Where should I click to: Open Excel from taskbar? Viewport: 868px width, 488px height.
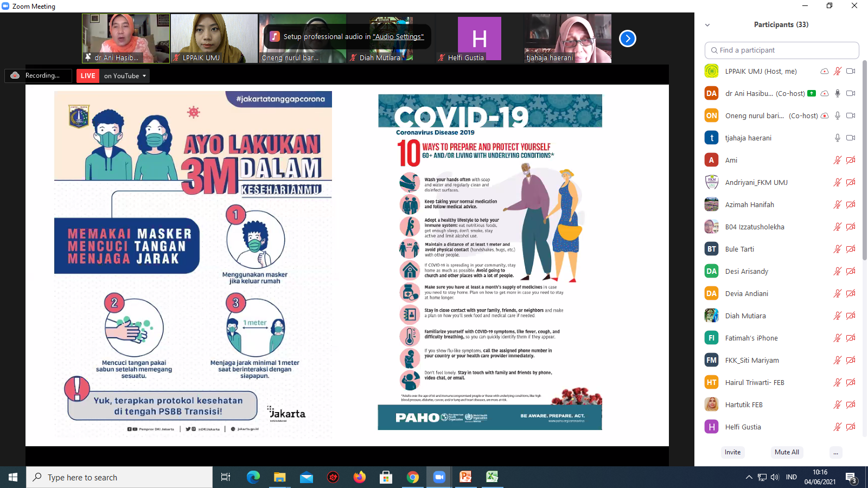492,477
